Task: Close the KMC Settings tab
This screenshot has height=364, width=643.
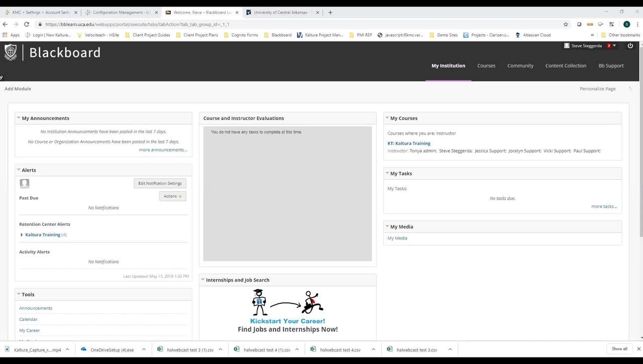Action: [76, 13]
